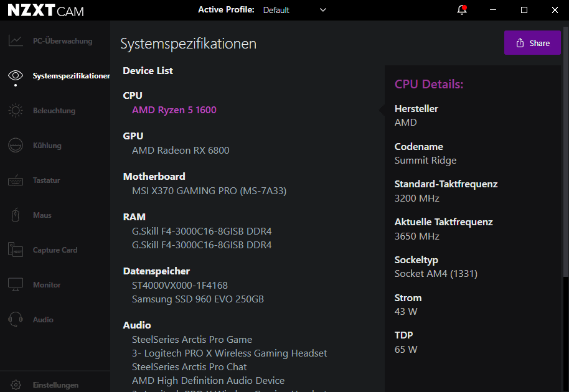Go to Beleuchtung in the sidebar
569x392 pixels.
click(x=54, y=111)
